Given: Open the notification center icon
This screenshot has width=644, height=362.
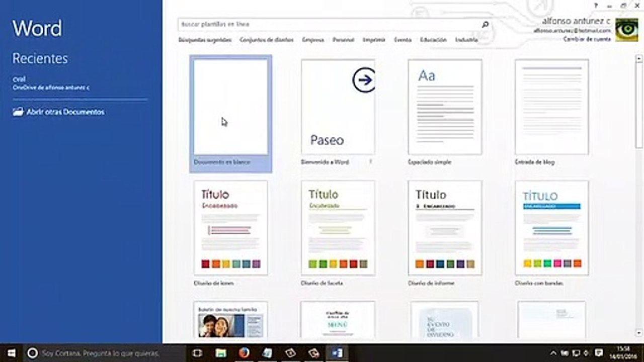Looking at the screenshot, I should click(x=599, y=353).
